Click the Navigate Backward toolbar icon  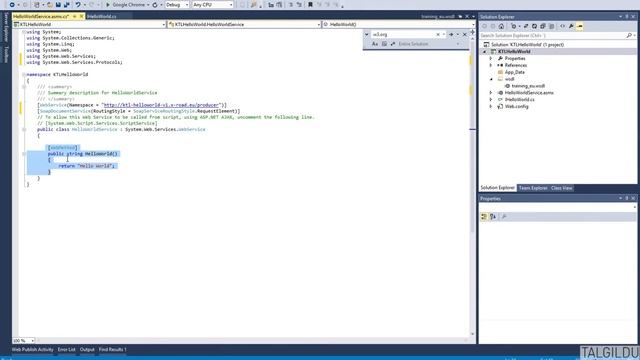point(11,4)
